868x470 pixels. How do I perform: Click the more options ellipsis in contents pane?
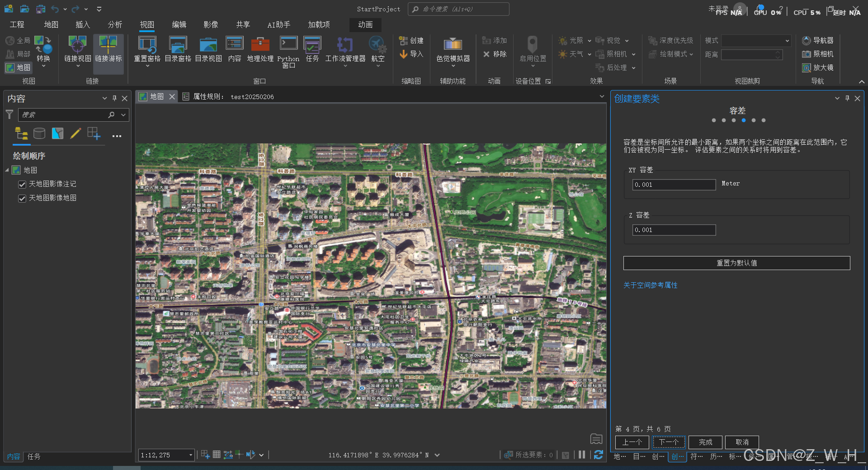point(117,136)
